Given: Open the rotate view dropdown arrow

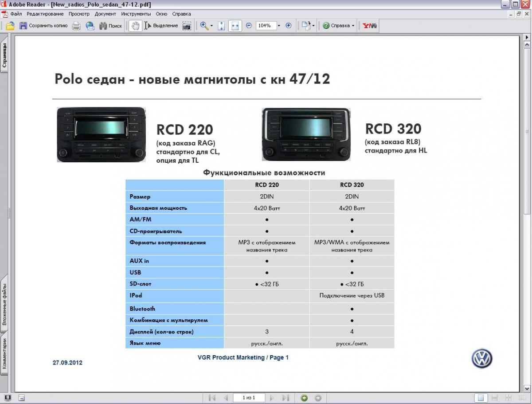Looking at the screenshot, I should (x=313, y=26).
